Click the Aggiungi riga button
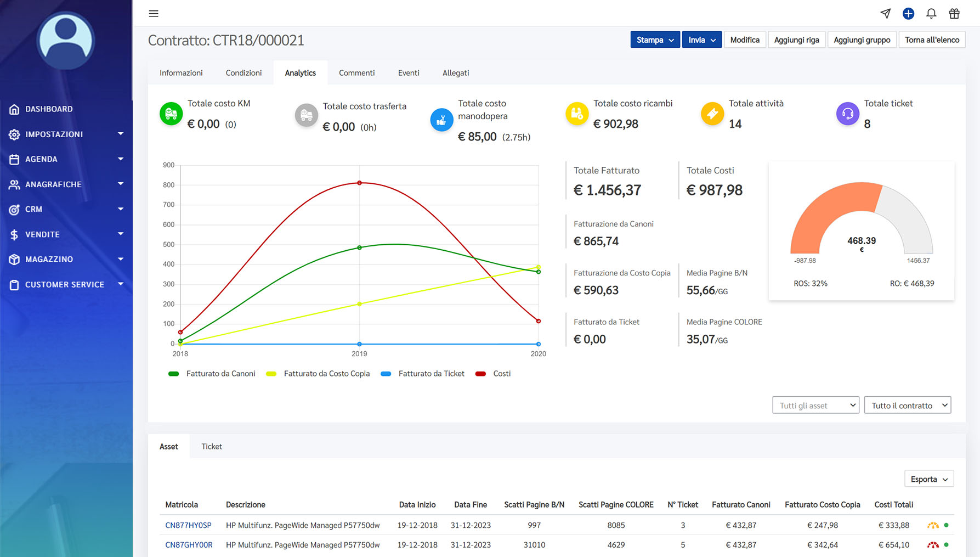Image resolution: width=980 pixels, height=557 pixels. point(796,40)
